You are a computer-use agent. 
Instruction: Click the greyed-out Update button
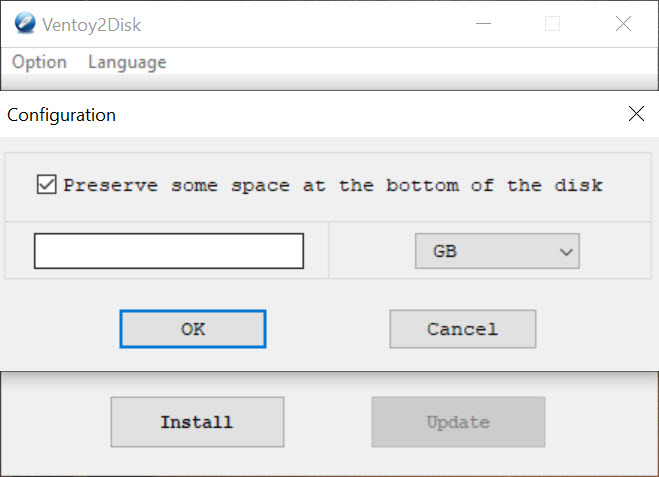point(458,422)
